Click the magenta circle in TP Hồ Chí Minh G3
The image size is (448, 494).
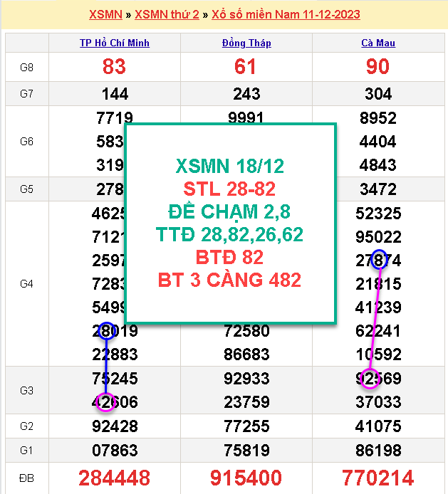tap(106, 401)
